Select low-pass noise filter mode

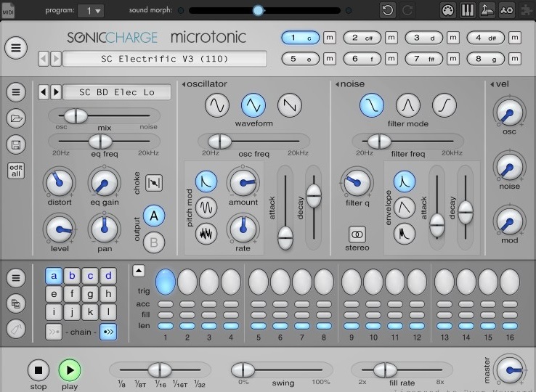372,105
